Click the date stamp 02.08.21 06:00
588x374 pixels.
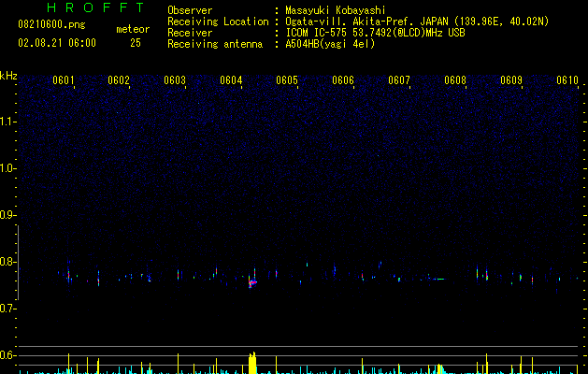click(57, 43)
